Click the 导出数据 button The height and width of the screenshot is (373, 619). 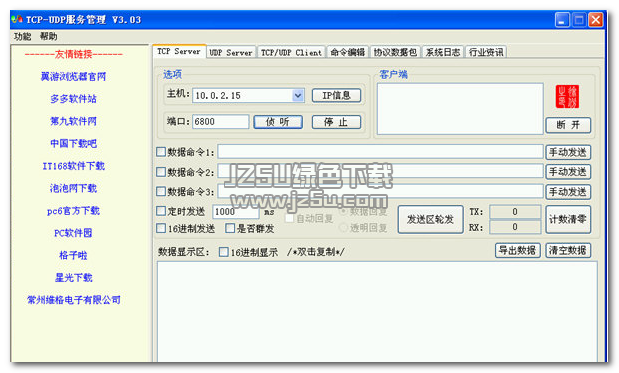[x=518, y=250]
